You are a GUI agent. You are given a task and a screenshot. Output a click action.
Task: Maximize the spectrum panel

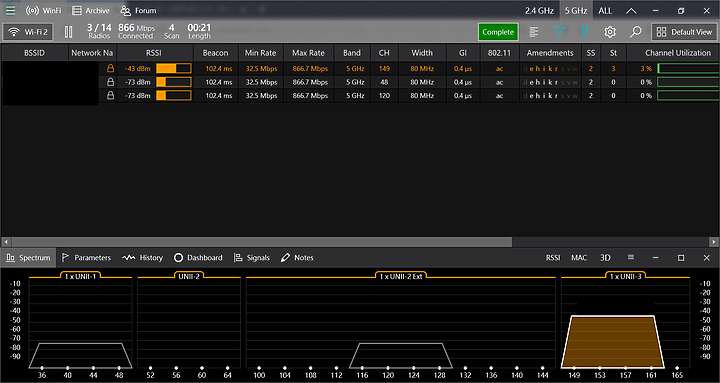click(x=681, y=258)
